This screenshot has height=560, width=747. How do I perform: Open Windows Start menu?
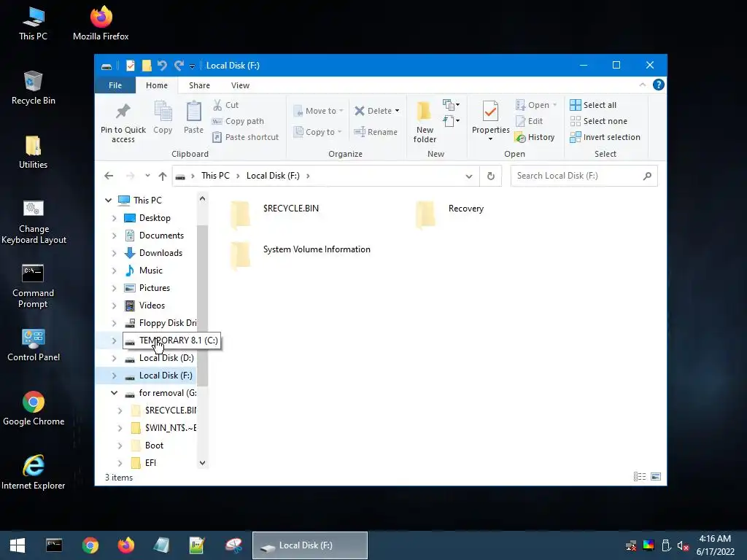[x=18, y=545]
